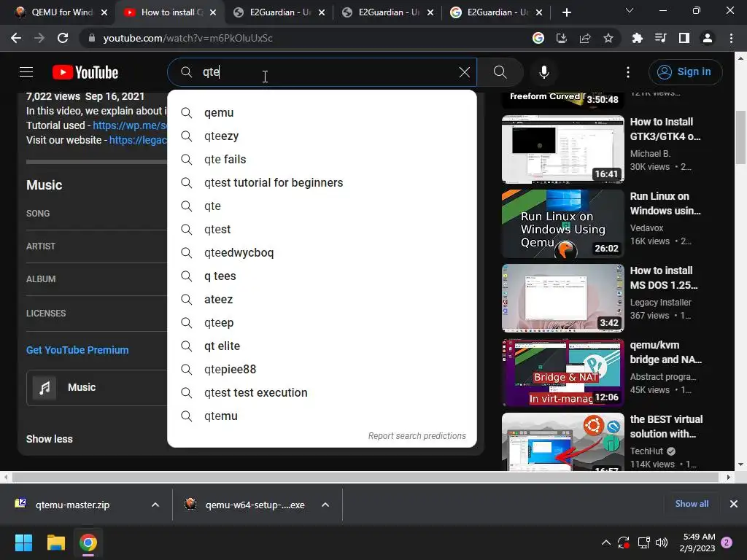Click the YouTube search magnifier button

[500, 72]
